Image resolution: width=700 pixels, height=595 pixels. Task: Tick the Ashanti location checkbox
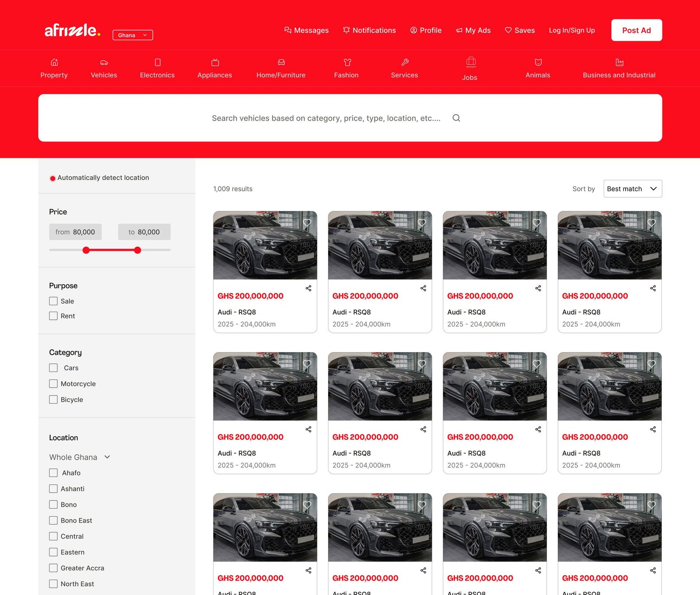(53, 489)
